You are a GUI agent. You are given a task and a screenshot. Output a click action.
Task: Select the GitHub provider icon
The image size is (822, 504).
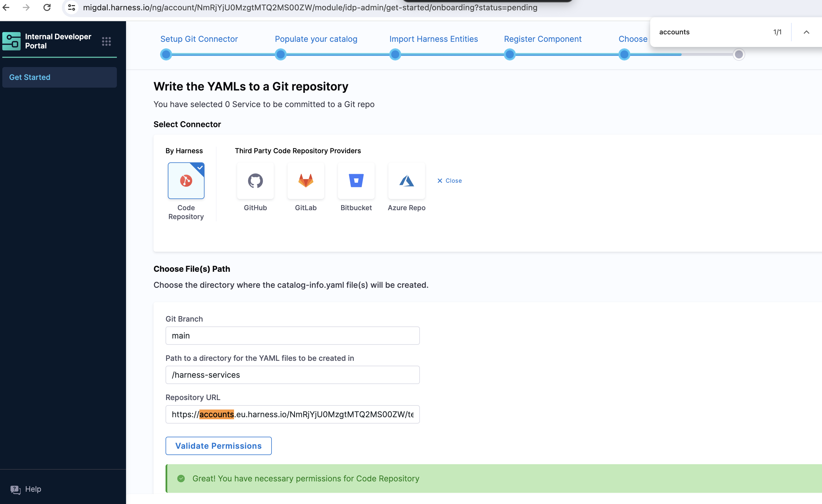coord(255,180)
